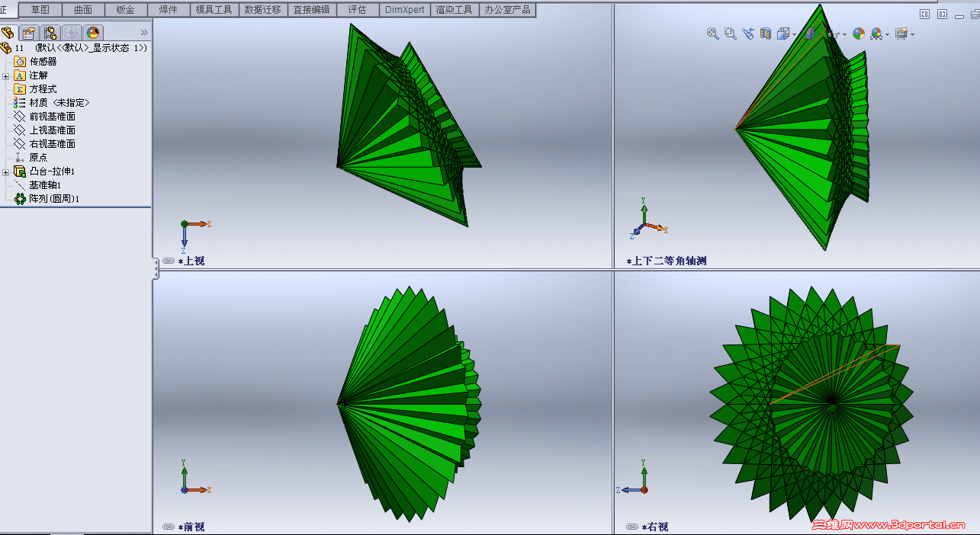
Task: Open the PropertyManager tab
Action: pos(29,33)
